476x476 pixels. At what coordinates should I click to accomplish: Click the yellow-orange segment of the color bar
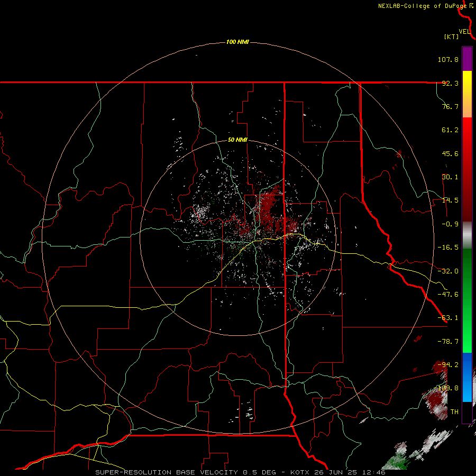tap(467, 94)
